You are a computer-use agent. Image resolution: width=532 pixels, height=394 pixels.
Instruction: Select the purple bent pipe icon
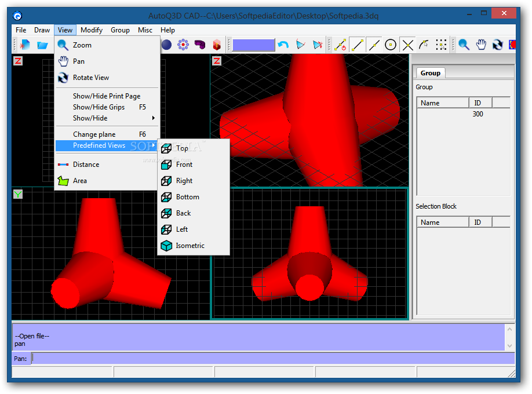click(200, 45)
